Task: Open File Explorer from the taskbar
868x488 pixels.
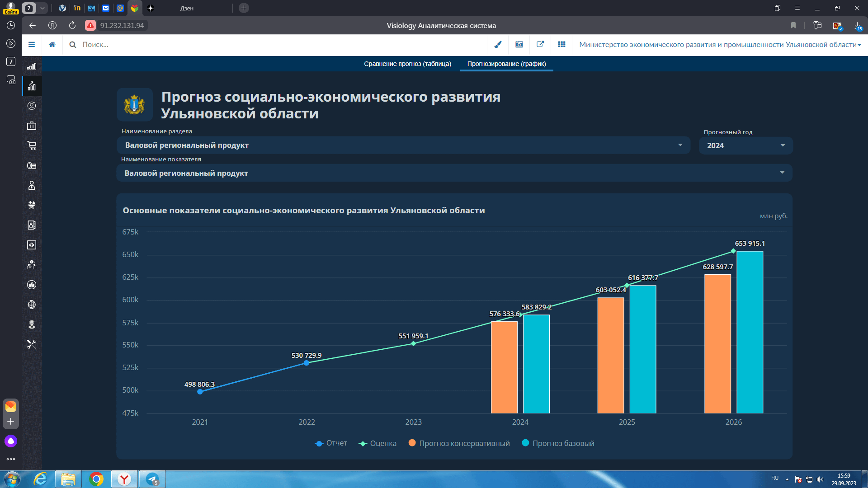Action: (x=68, y=479)
